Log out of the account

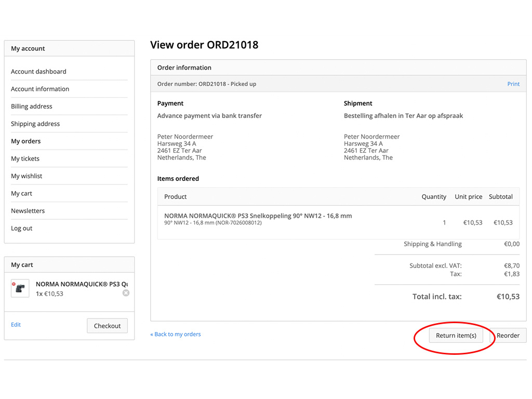click(x=22, y=228)
